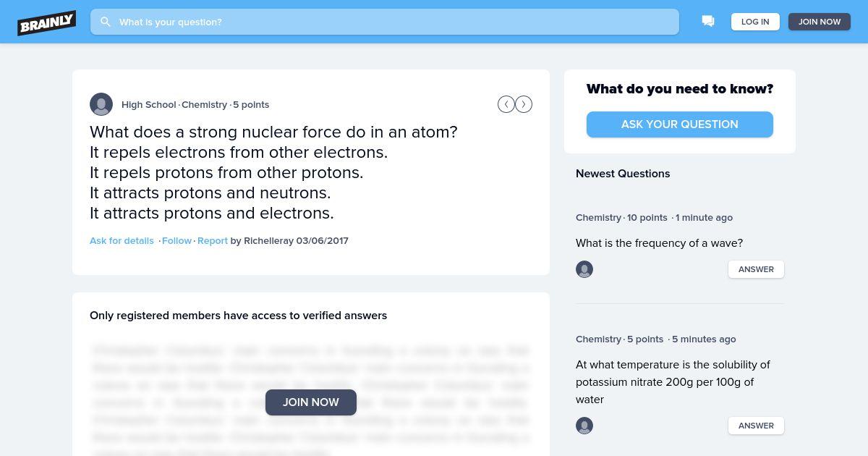Open the Chemistry subject link in question header
The height and width of the screenshot is (456, 868).
coord(204,104)
